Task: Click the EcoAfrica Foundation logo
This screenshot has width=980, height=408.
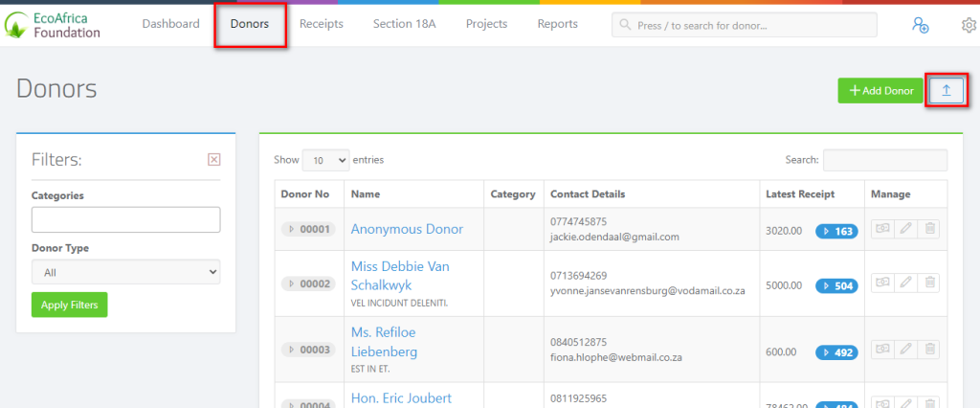Action: click(53, 25)
